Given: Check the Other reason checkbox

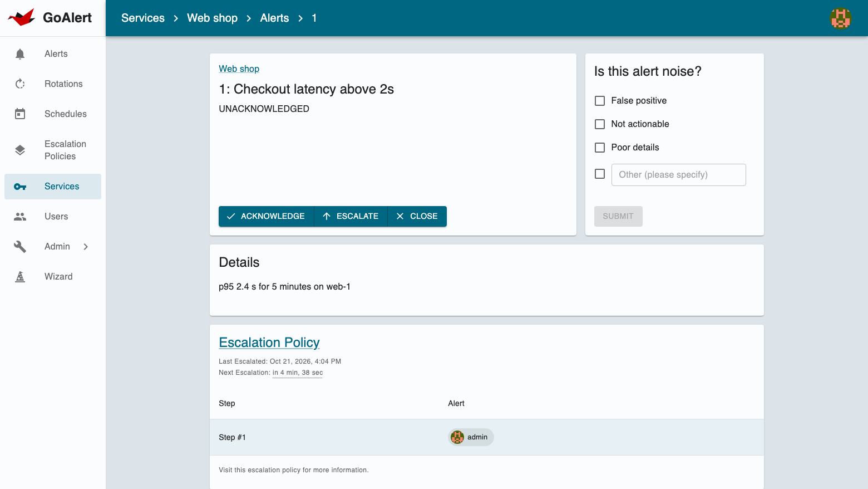Looking at the screenshot, I should click(x=600, y=174).
